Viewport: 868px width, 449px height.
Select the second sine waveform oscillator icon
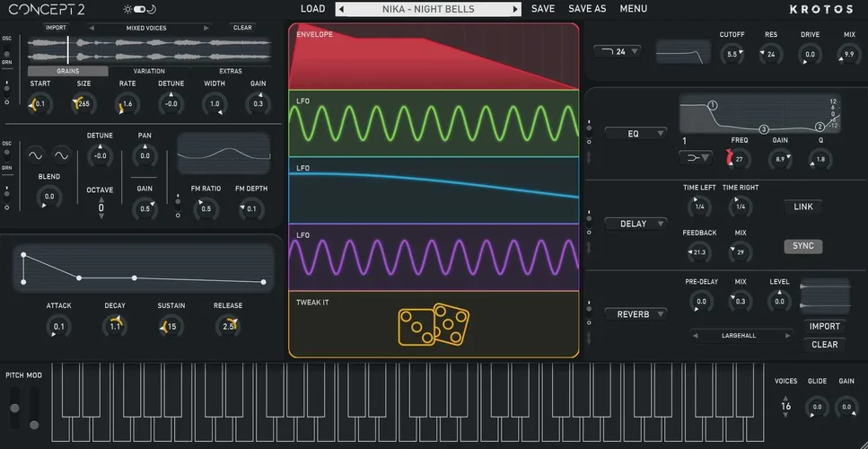pos(62,155)
